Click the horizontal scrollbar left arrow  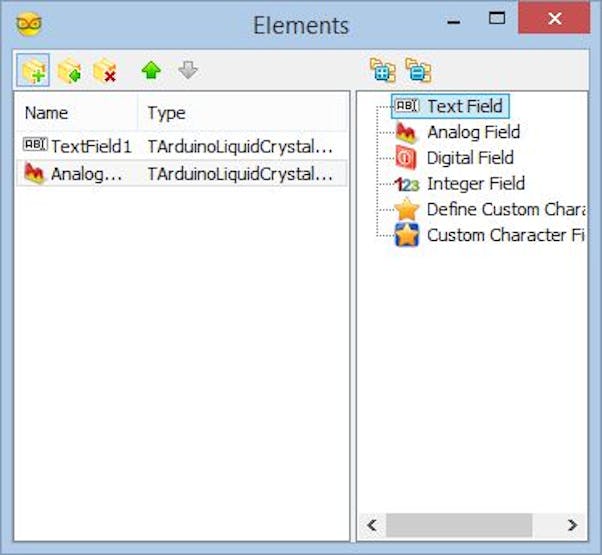click(x=372, y=525)
